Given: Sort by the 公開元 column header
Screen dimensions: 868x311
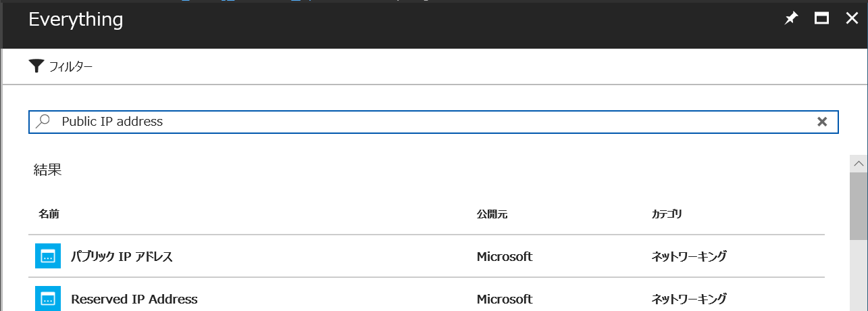Looking at the screenshot, I should (x=492, y=214).
